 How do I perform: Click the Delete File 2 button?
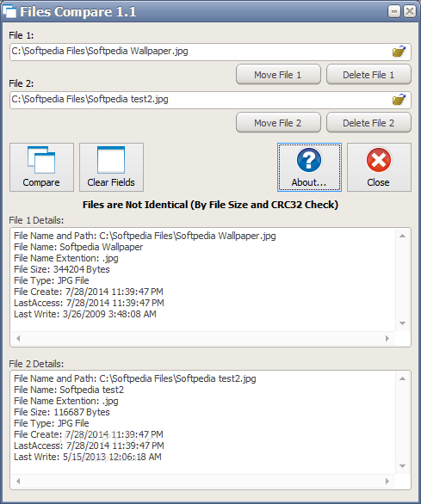[368, 122]
